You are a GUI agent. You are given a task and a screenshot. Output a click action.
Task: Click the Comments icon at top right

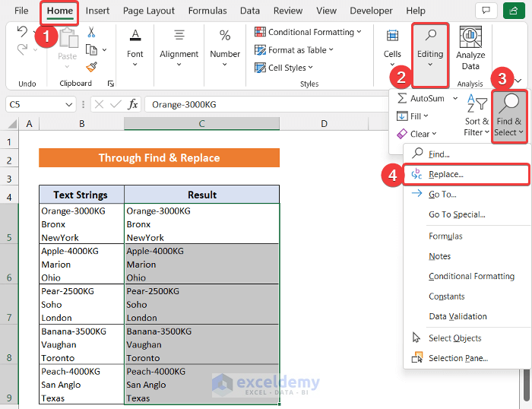pos(486,11)
